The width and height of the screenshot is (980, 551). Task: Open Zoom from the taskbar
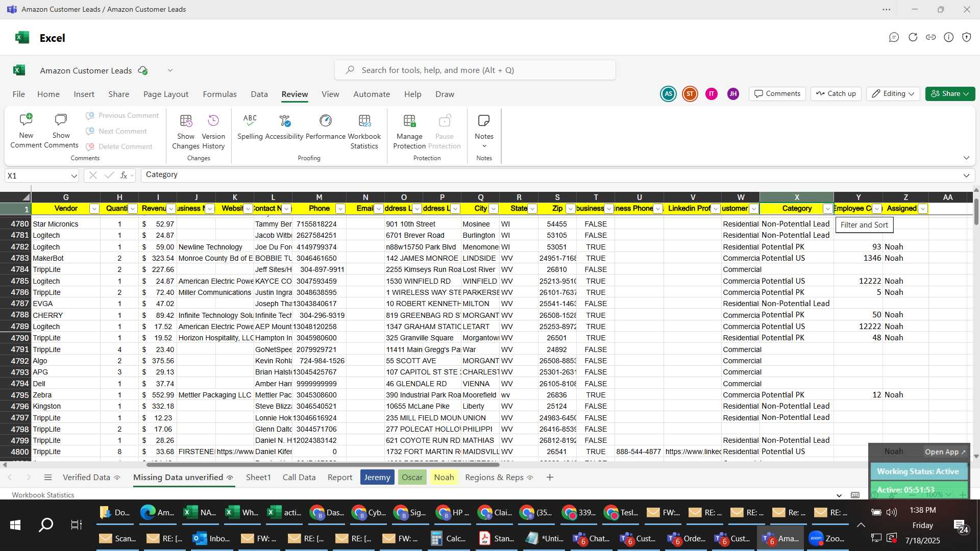pos(827,538)
